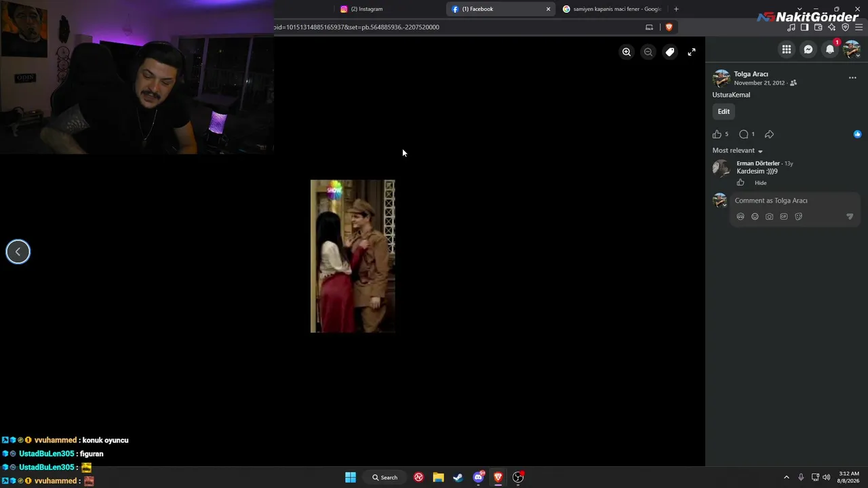The width and height of the screenshot is (868, 488).
Task: Hide Erman Dörterler's comment
Action: (761, 183)
